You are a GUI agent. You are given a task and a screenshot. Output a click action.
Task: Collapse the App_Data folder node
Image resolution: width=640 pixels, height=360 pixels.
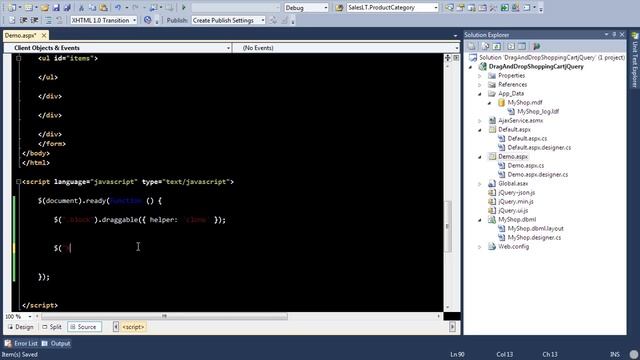[480, 94]
